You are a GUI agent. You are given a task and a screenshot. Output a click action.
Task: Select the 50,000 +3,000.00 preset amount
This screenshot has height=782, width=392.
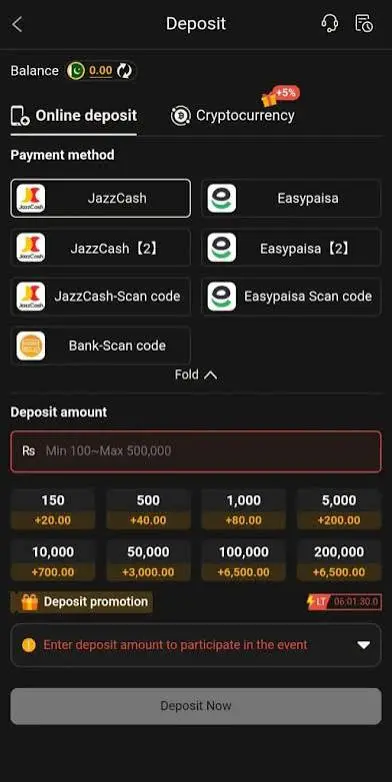point(148,561)
